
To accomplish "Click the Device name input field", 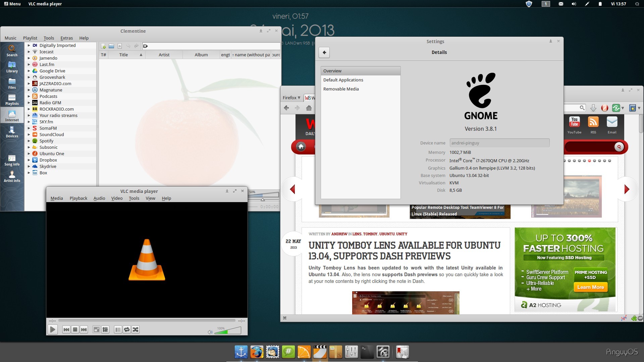I will click(x=499, y=143).
